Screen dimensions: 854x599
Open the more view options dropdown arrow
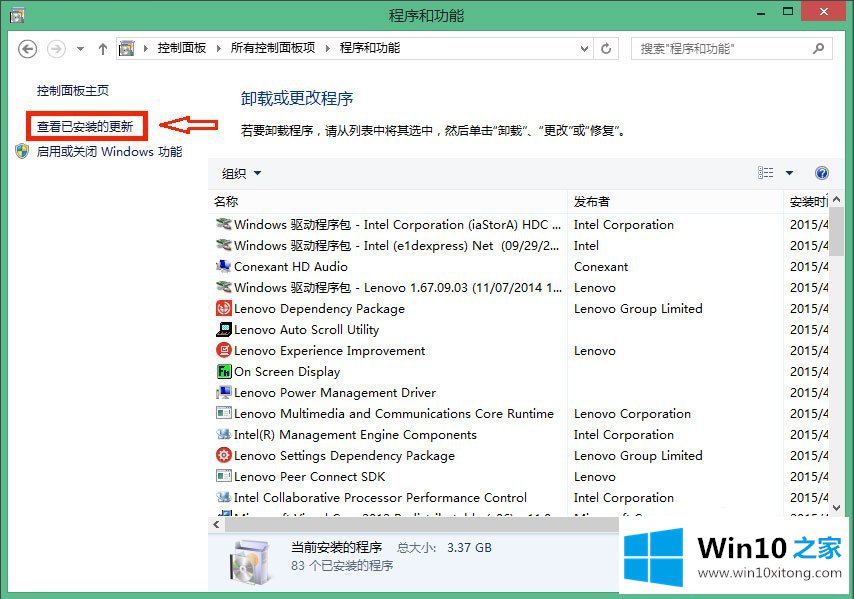[x=789, y=173]
